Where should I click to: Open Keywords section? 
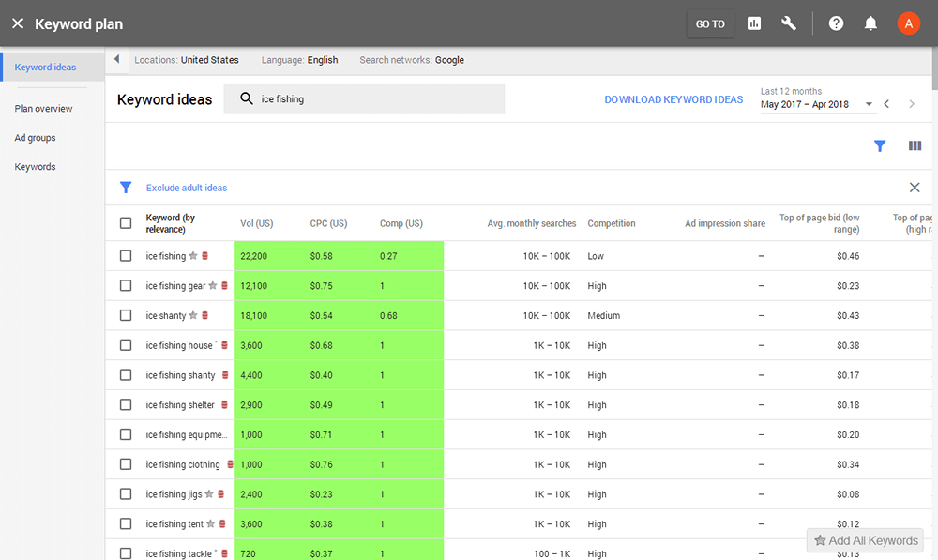(x=36, y=167)
